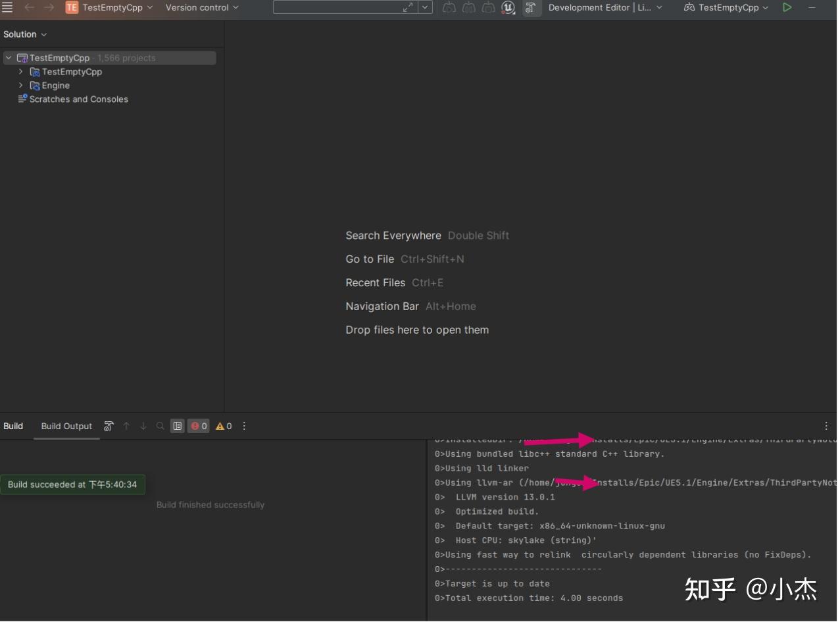
Task: Click the Unreal Engine icon in the toolbar
Action: (508, 7)
